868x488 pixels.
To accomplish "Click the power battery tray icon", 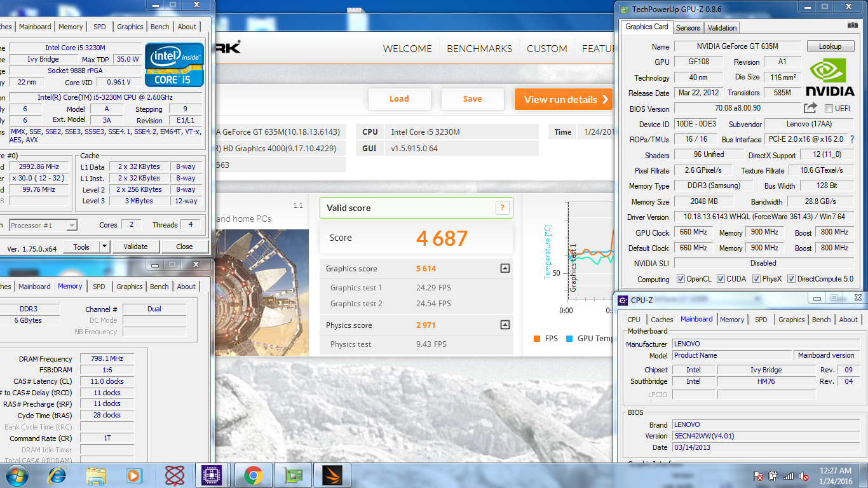I will (x=773, y=476).
